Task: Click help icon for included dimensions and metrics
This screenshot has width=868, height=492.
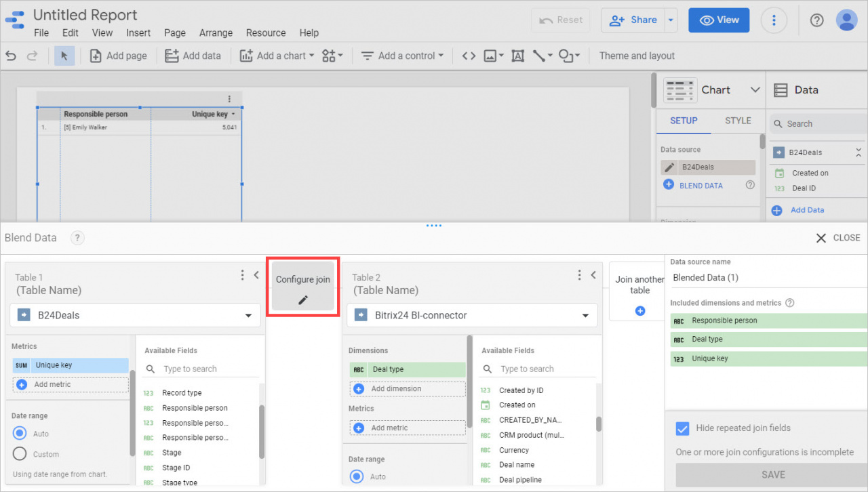Action: (x=789, y=303)
